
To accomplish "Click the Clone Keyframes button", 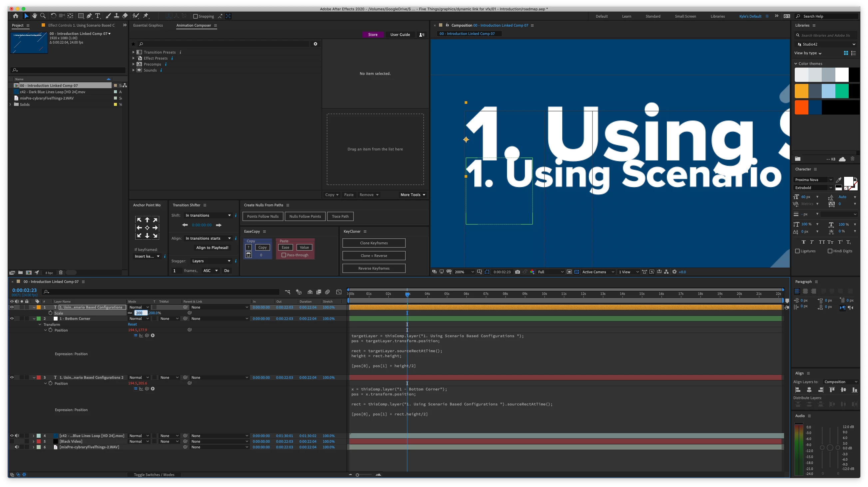I will [374, 243].
